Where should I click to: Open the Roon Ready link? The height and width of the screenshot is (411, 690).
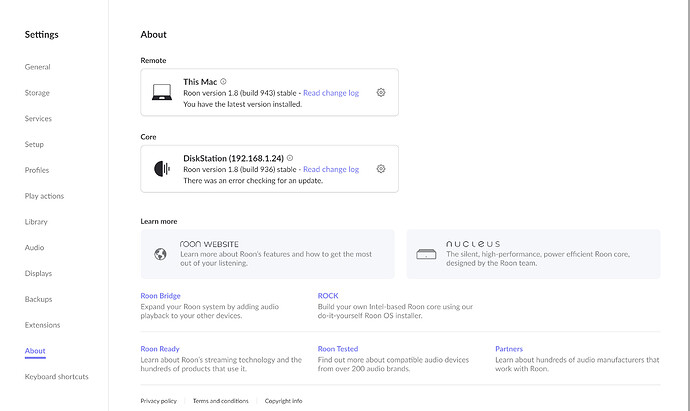tap(160, 349)
